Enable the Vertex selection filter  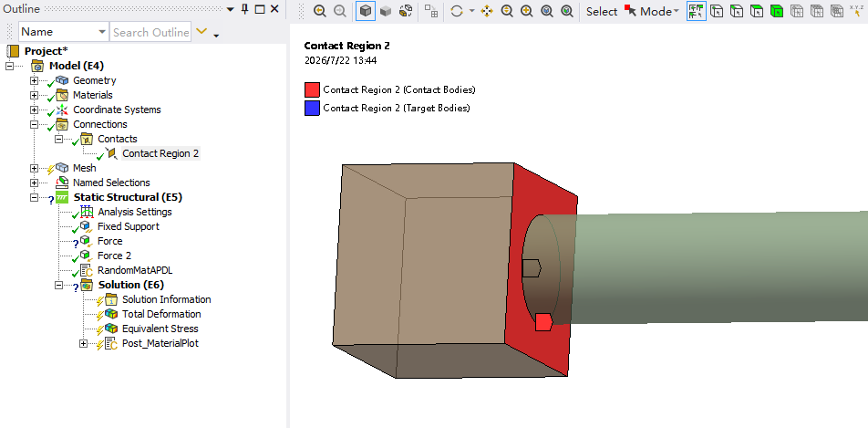pos(717,11)
